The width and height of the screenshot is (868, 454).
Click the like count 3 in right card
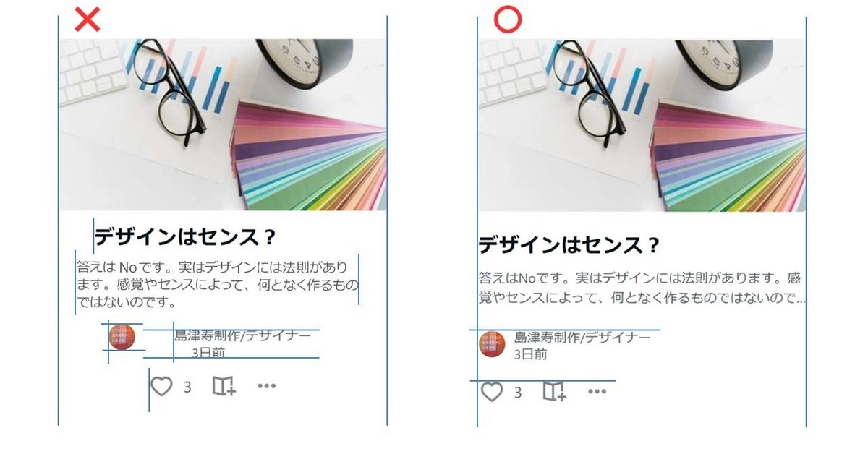click(x=517, y=393)
